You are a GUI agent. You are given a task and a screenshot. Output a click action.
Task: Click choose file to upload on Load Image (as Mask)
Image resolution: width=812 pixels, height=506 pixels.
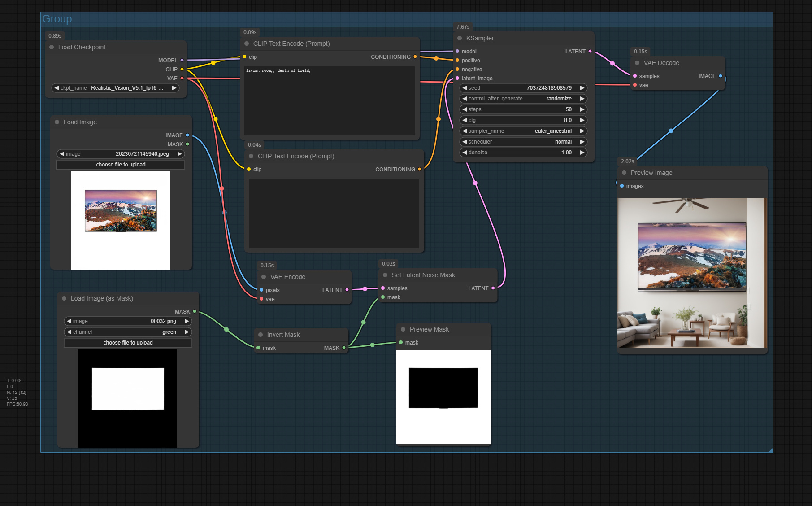point(128,342)
